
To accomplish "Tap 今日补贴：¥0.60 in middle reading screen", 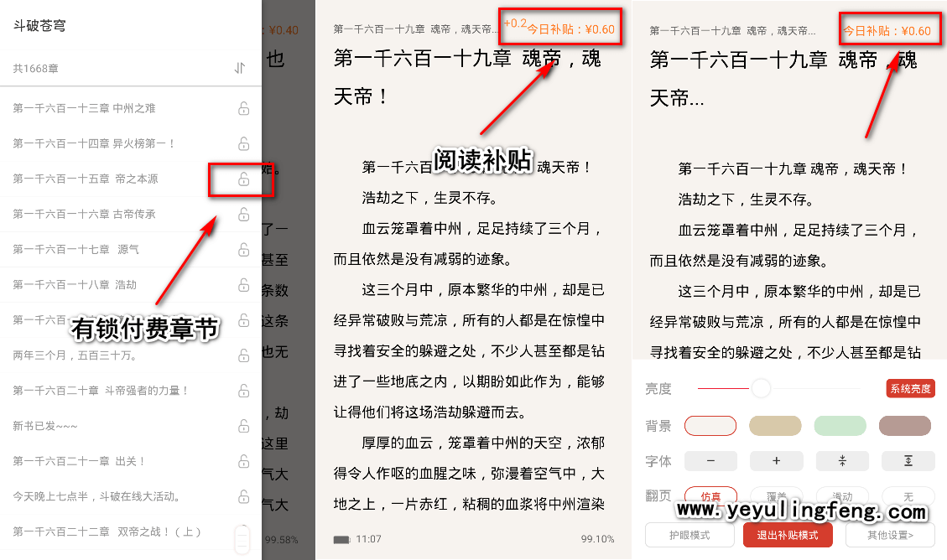I will pos(570,29).
